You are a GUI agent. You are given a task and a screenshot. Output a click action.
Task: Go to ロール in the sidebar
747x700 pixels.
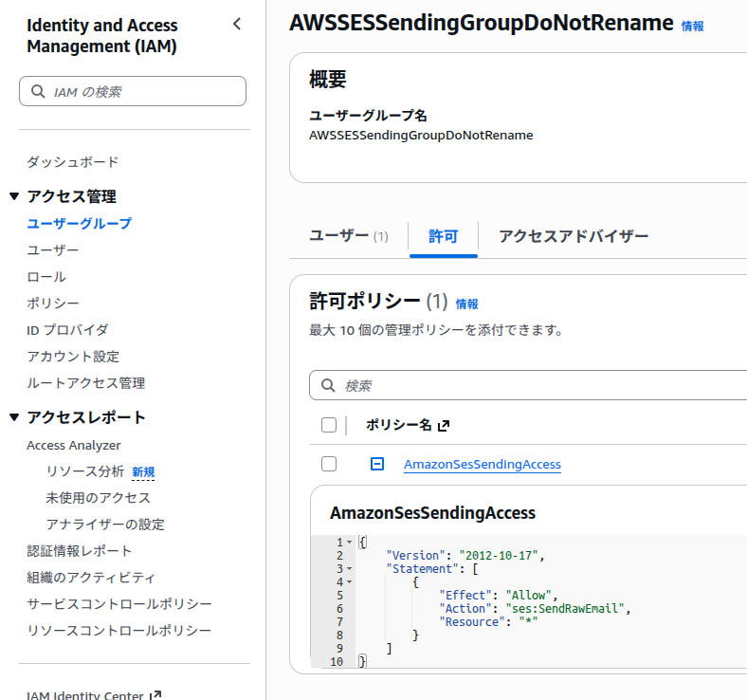click(46, 277)
